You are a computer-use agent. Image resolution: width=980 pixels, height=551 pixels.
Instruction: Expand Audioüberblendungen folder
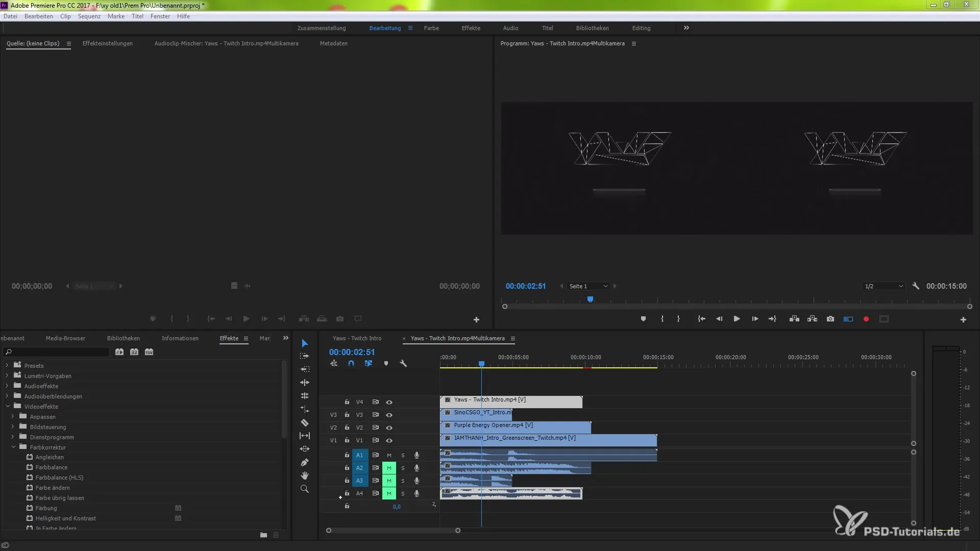[7, 396]
